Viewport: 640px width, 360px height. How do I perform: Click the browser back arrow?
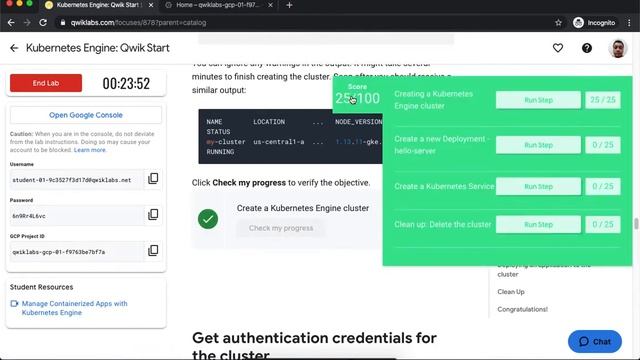pos(11,22)
